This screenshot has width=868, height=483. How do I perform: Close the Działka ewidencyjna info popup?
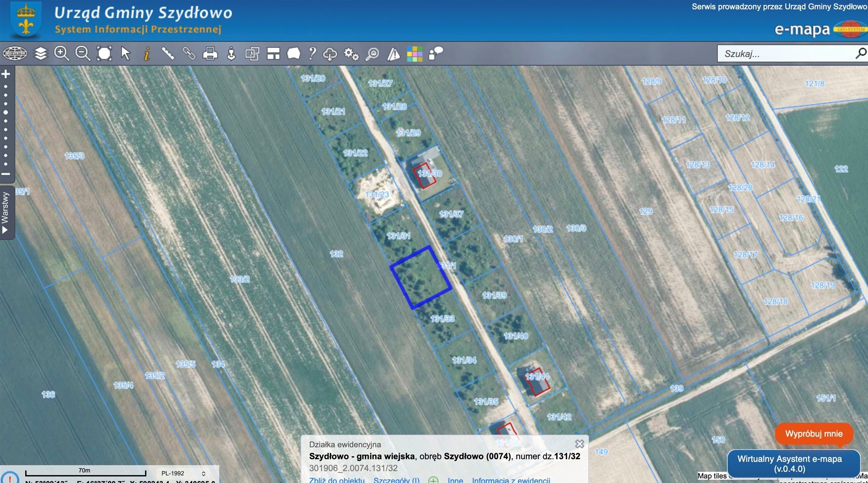[579, 444]
